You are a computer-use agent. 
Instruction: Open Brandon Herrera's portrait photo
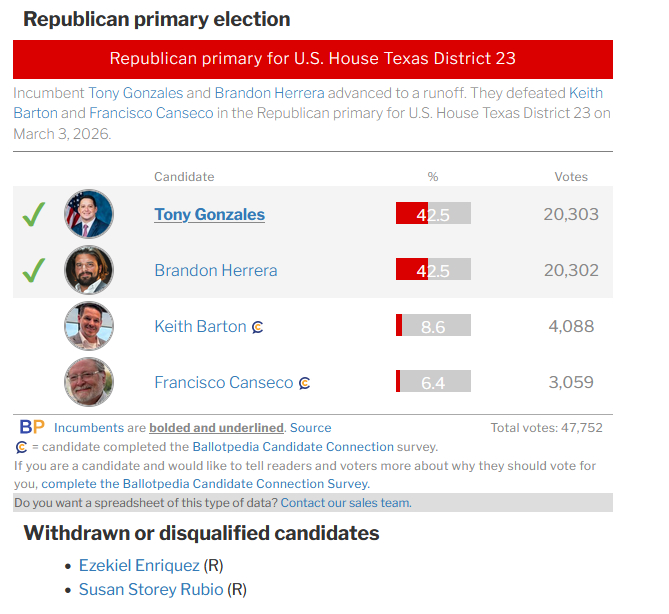89,270
